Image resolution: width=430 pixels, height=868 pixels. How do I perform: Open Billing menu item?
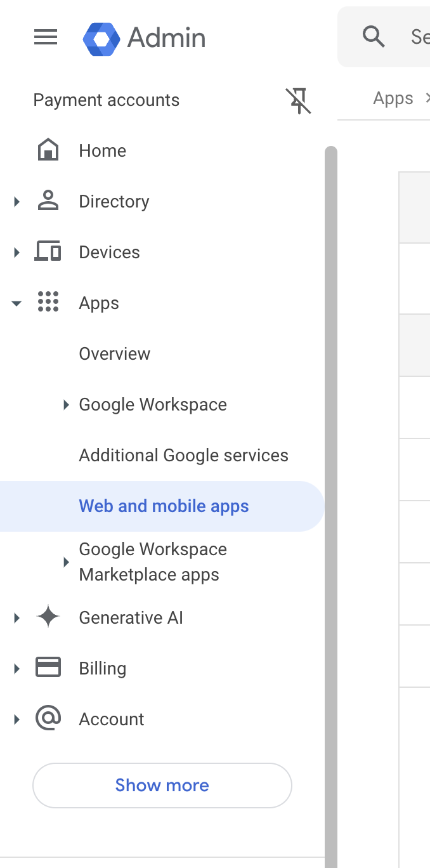102,669
